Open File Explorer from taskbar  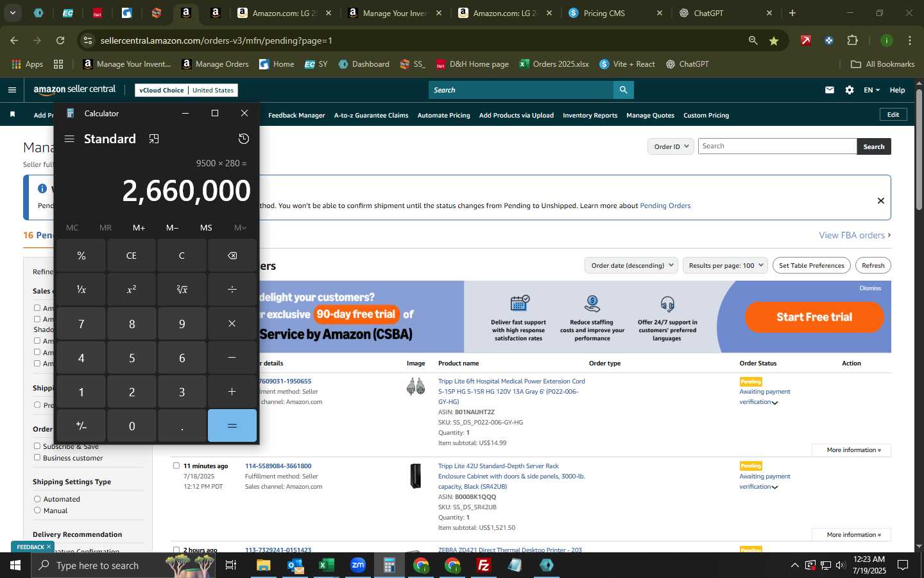point(264,565)
